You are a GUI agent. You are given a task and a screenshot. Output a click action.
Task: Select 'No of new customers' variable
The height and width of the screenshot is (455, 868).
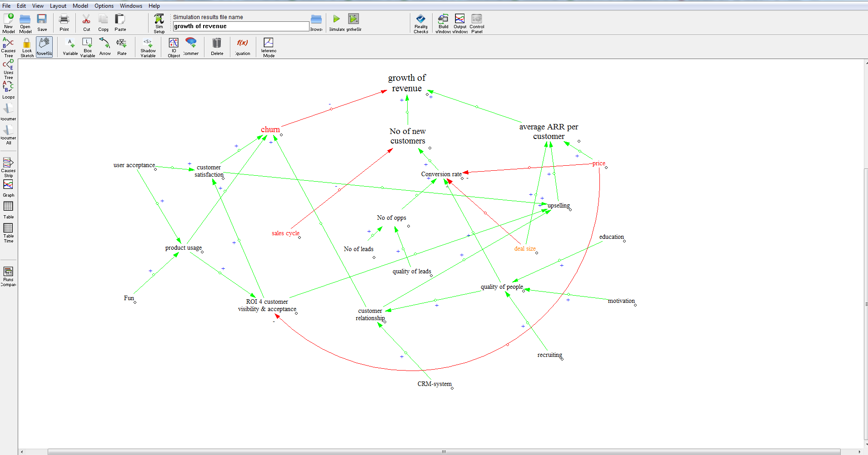point(408,136)
